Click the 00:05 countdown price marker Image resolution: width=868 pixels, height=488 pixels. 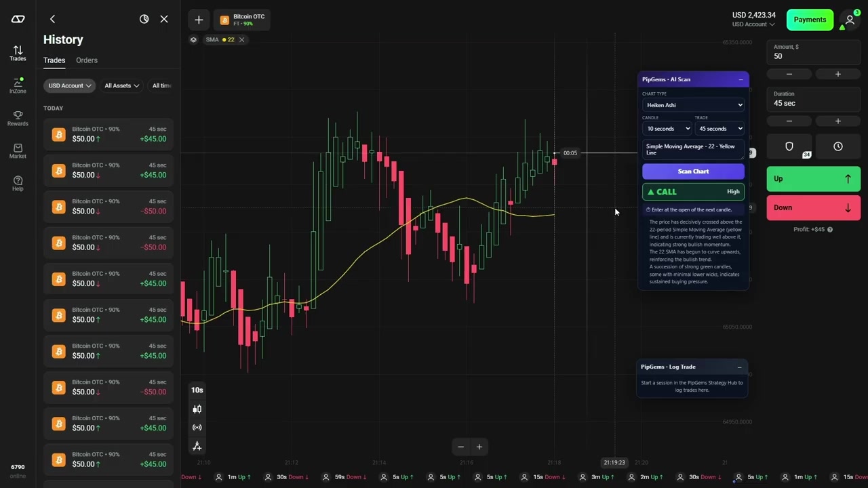tap(570, 153)
